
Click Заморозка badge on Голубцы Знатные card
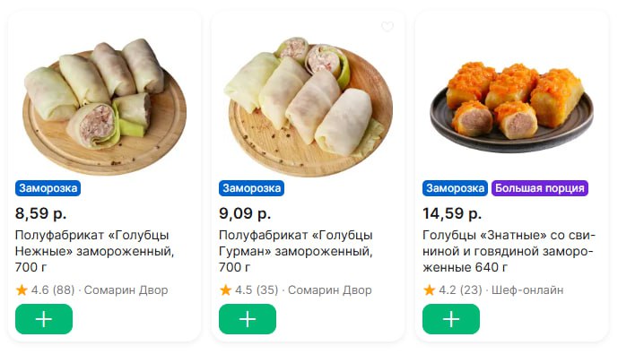coord(455,188)
